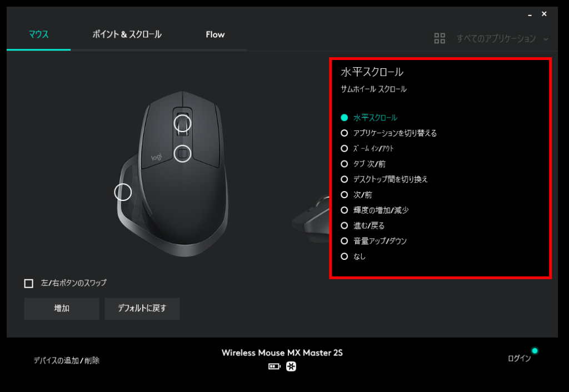Click the Unifying receiver connection icon
Viewport: 569px width, 392px height.
pos(291,366)
